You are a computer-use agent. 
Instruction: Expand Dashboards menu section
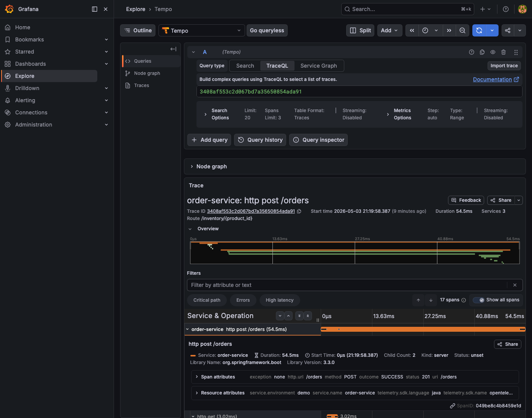(106, 64)
